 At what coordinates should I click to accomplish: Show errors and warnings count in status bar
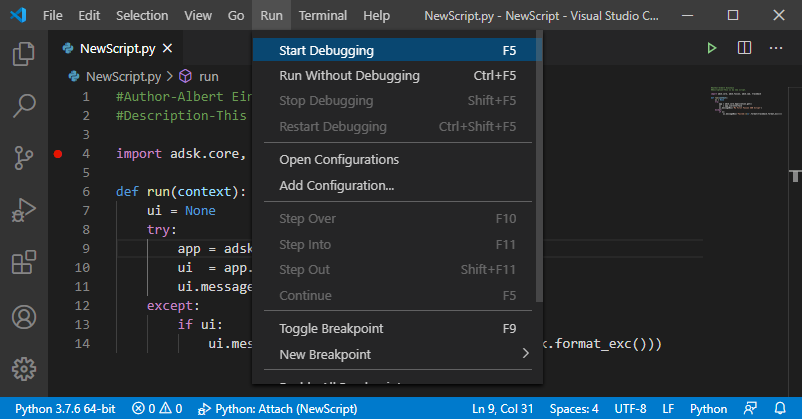[157, 408]
